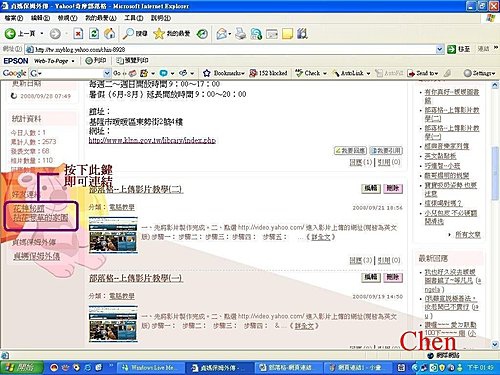Open post title 部落格--上傳影片教學(一)

pos(136,278)
